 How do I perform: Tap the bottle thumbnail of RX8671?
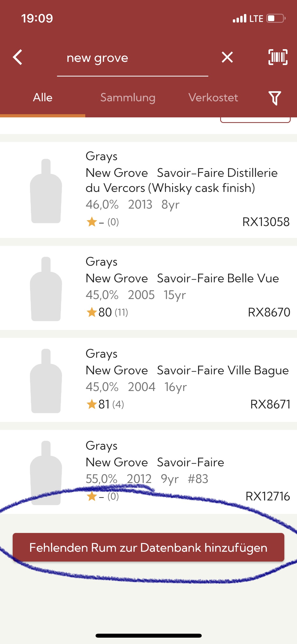tap(46, 381)
